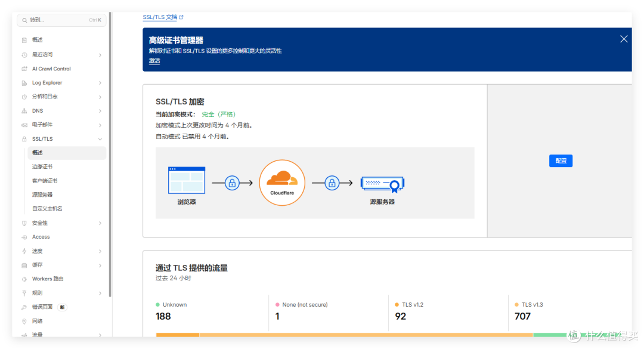Expand the Log Explorer chevron

click(100, 83)
